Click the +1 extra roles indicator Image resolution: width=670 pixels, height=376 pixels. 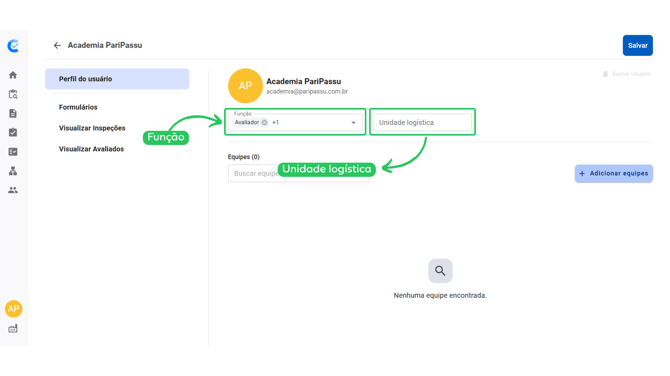(276, 122)
